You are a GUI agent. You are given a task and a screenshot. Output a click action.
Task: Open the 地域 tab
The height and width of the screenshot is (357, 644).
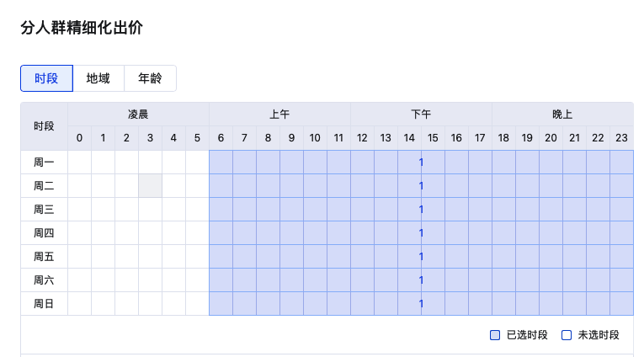98,78
